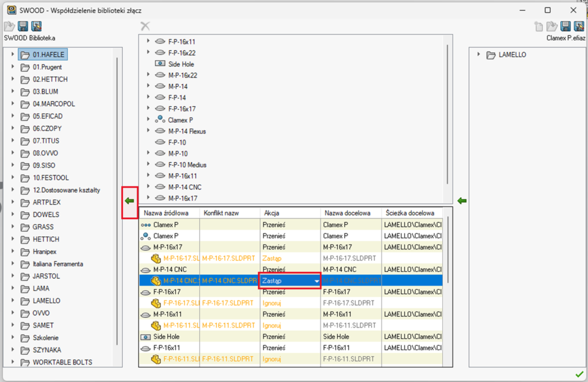Click the left panel Save icon

23,26
